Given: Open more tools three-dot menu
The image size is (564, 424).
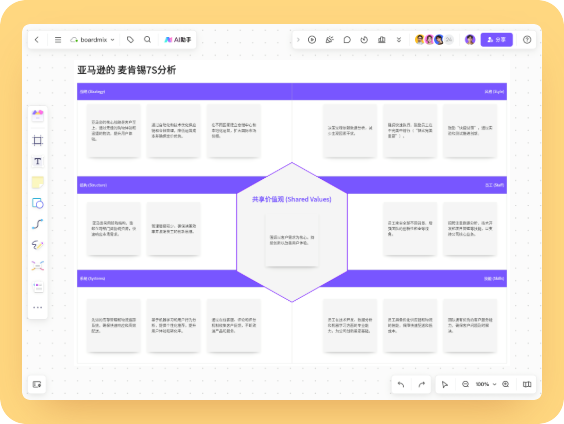Looking at the screenshot, I should [38, 307].
